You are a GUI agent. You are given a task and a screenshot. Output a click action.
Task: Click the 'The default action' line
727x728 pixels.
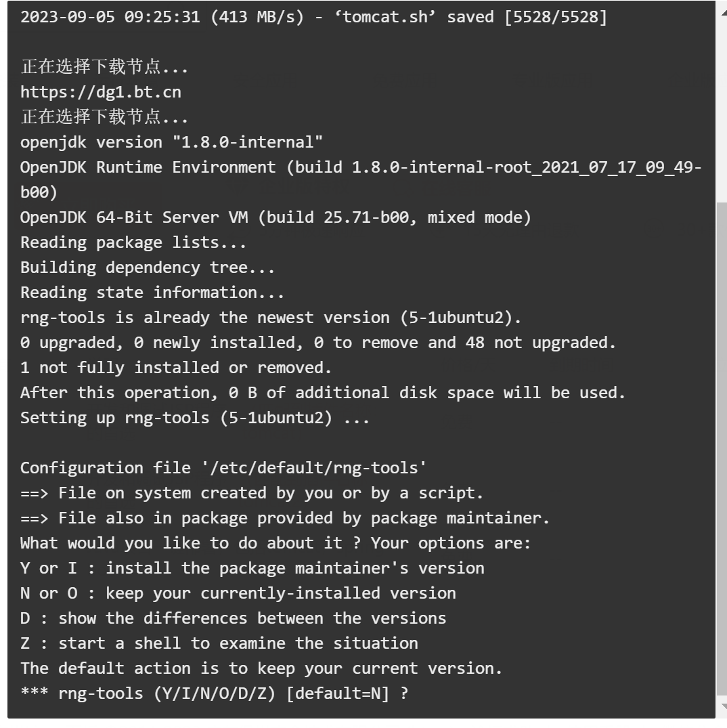[261, 668]
